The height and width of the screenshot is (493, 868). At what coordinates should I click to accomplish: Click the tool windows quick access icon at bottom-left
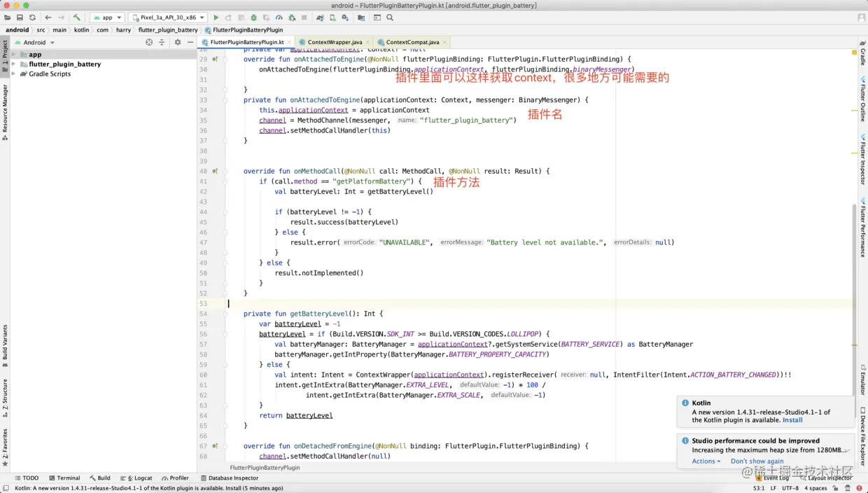pyautogui.click(x=6, y=488)
